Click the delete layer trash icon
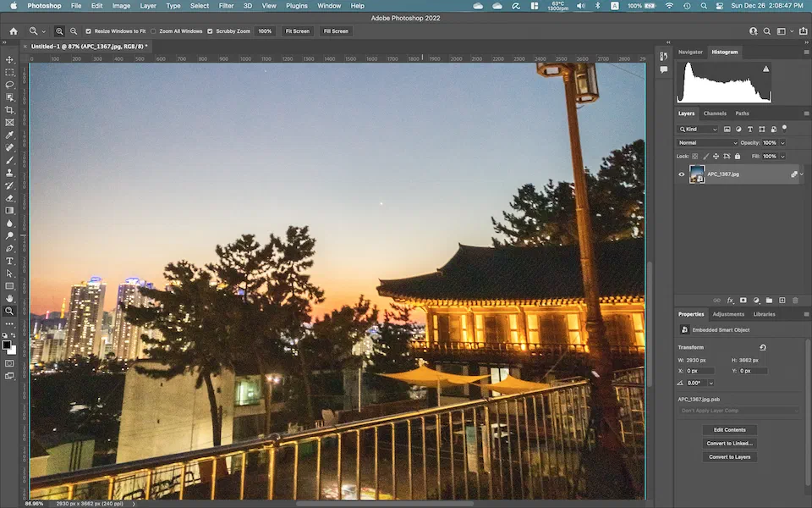This screenshot has height=508, width=812. pyautogui.click(x=795, y=300)
